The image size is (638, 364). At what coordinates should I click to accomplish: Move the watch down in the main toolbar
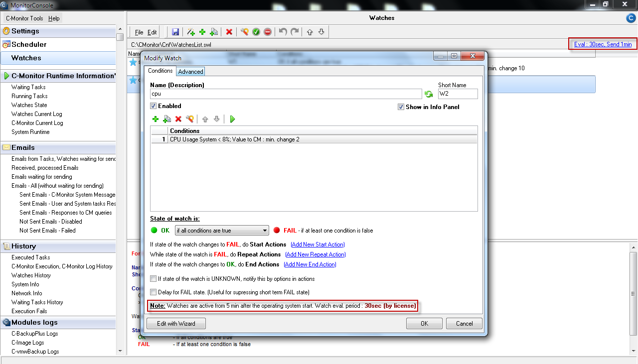tap(321, 32)
